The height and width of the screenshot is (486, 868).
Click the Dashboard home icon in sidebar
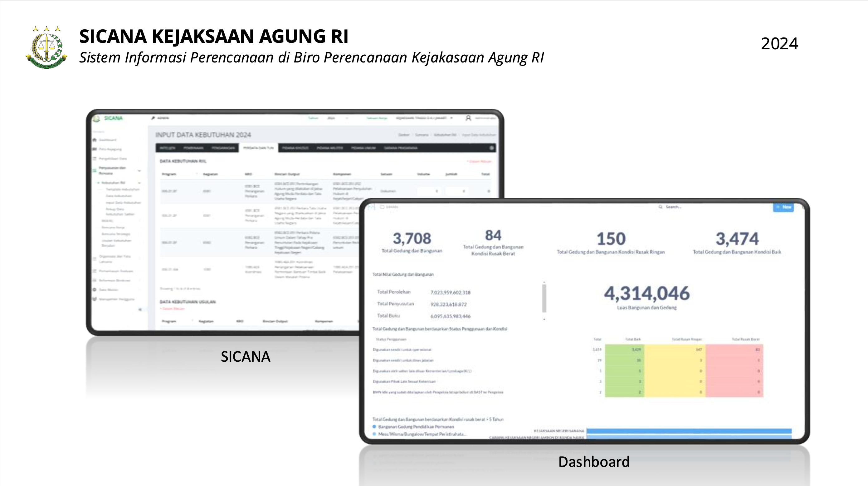click(95, 140)
